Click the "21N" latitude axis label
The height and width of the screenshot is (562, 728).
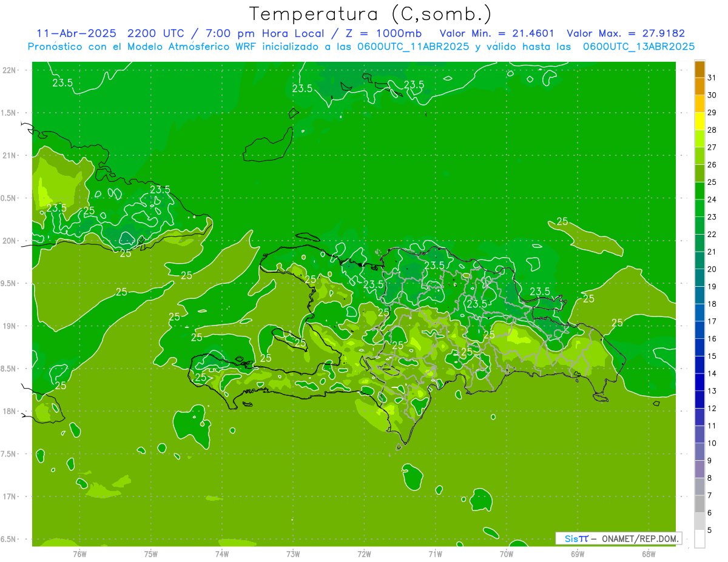pyautogui.click(x=9, y=155)
